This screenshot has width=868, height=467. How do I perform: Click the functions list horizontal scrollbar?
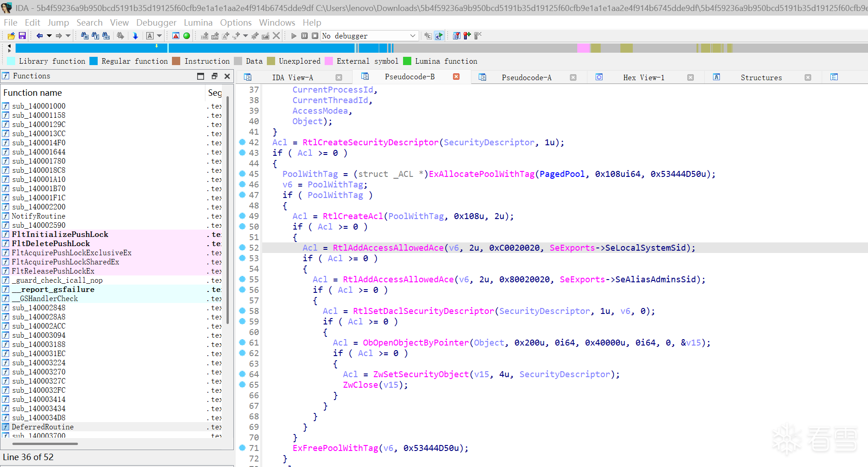click(x=45, y=444)
